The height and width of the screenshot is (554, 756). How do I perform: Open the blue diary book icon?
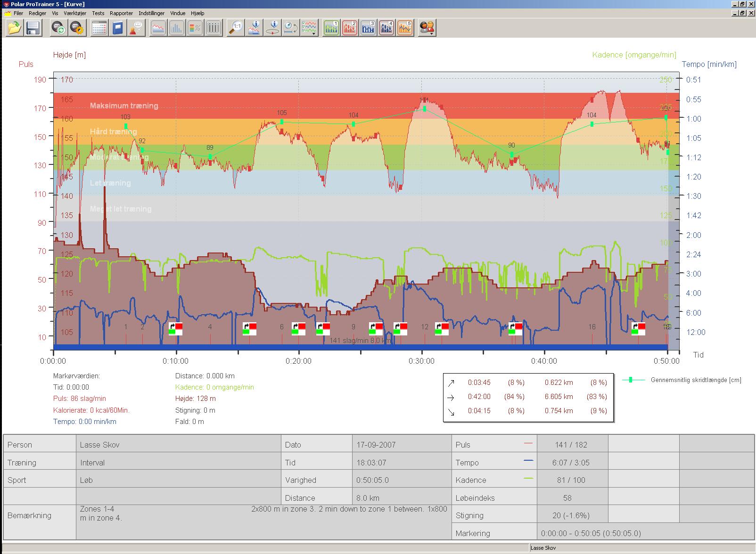coord(117,28)
